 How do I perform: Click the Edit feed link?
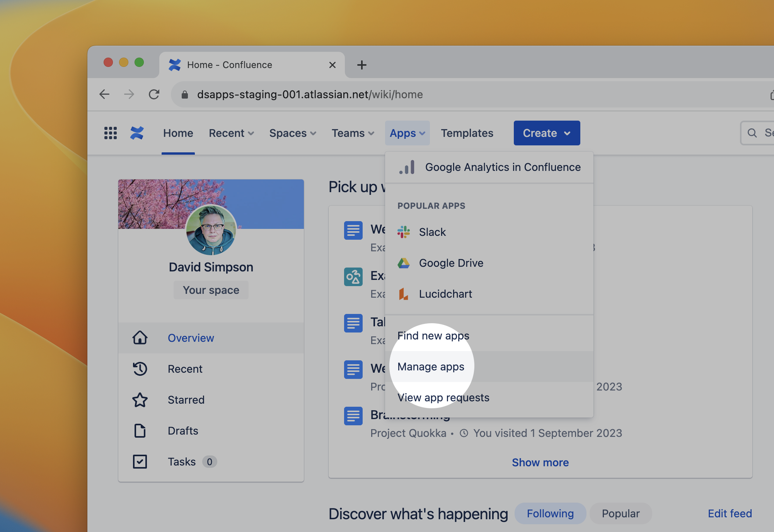(730, 513)
